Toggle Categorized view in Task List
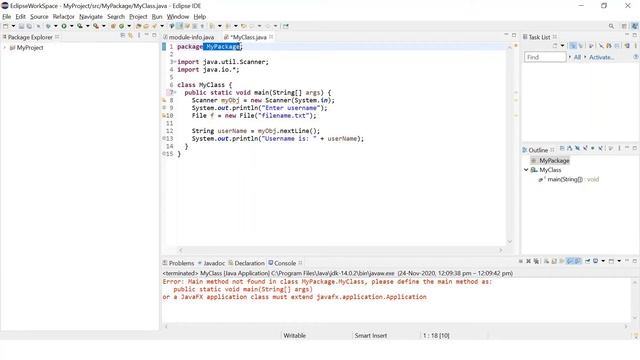Screen dimensions: 640x360 [x=573, y=46]
